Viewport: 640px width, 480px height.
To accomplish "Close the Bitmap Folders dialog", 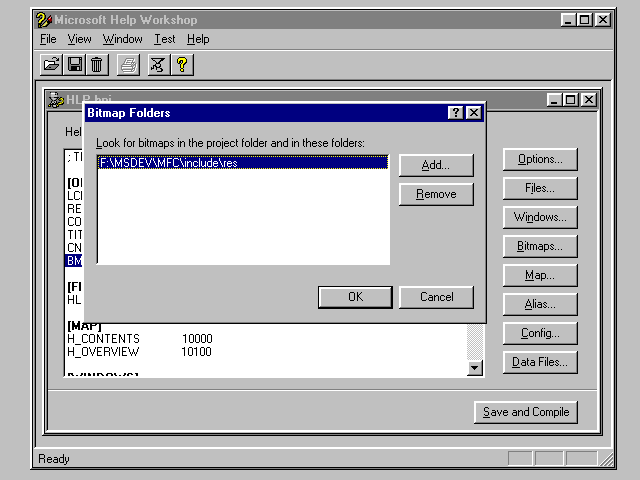I will (x=474, y=113).
